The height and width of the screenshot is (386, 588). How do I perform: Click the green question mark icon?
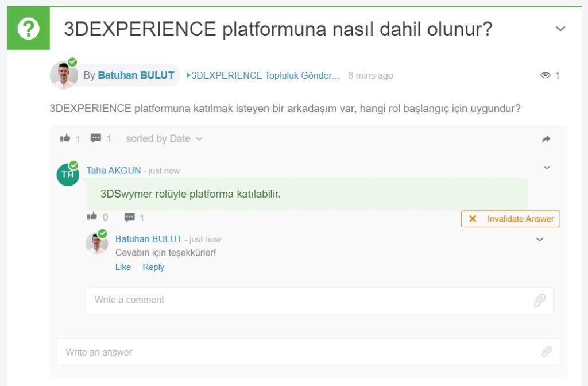[28, 29]
